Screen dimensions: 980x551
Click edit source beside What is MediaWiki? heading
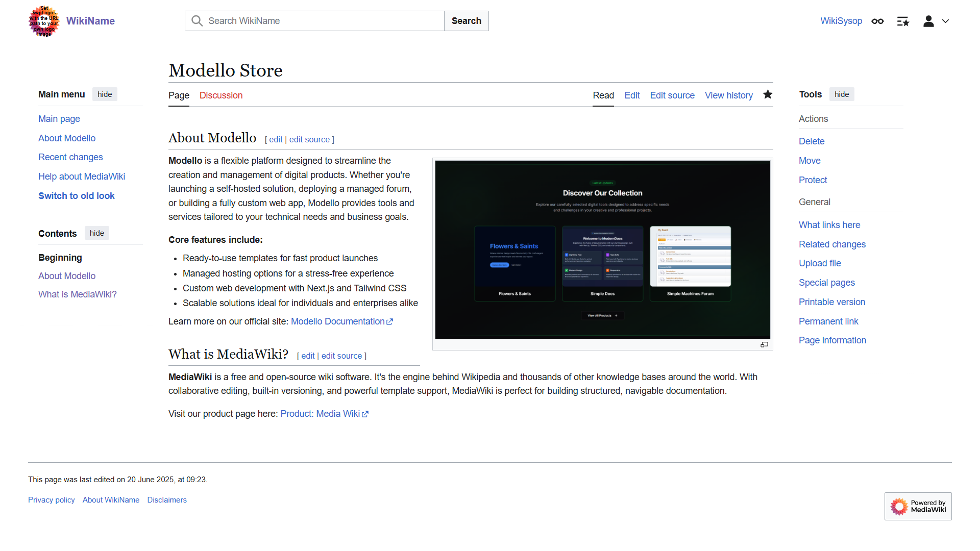(x=341, y=356)
